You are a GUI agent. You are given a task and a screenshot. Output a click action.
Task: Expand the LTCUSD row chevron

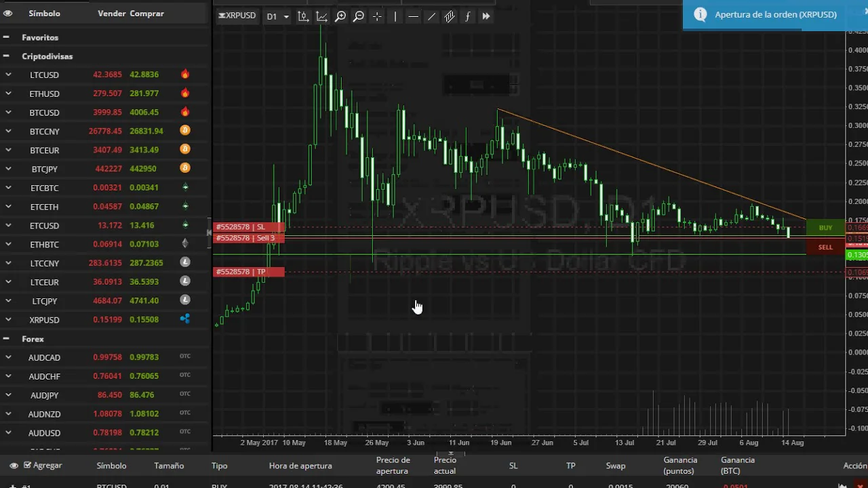coord(8,75)
